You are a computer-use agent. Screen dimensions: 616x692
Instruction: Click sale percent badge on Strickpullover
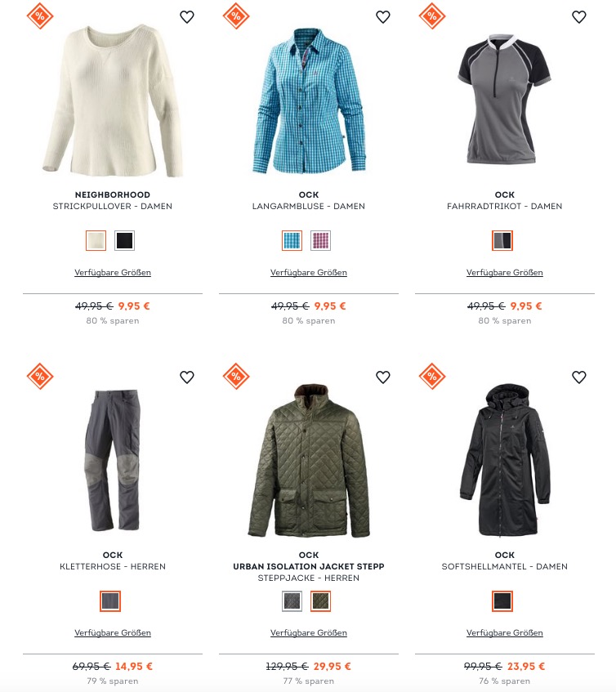pos(40,16)
